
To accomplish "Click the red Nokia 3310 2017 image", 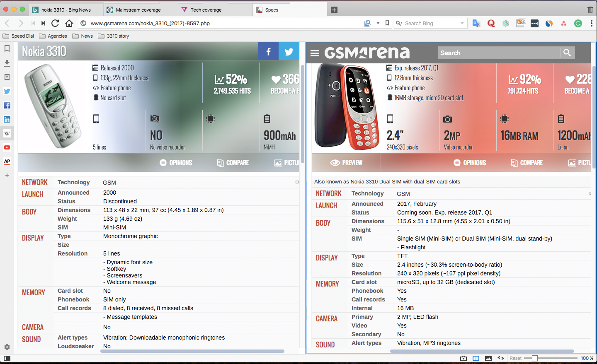I will [347, 107].
